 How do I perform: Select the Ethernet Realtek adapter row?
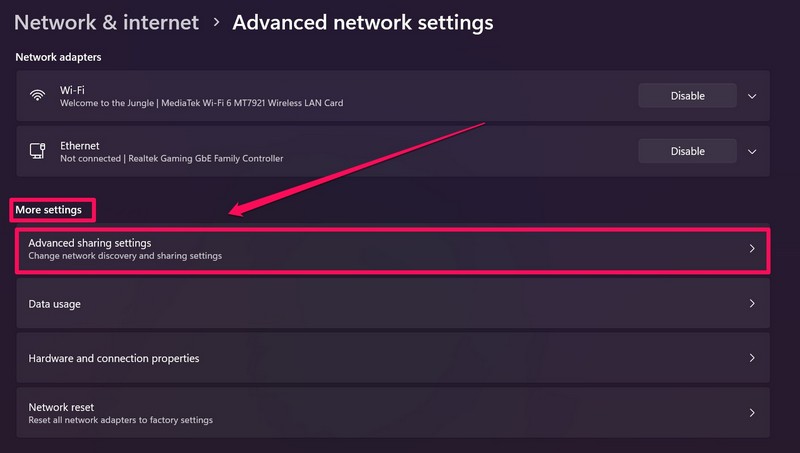300,151
